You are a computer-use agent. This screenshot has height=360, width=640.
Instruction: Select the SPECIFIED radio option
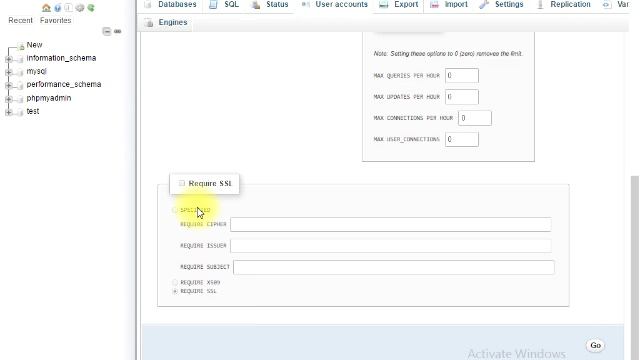click(x=175, y=210)
